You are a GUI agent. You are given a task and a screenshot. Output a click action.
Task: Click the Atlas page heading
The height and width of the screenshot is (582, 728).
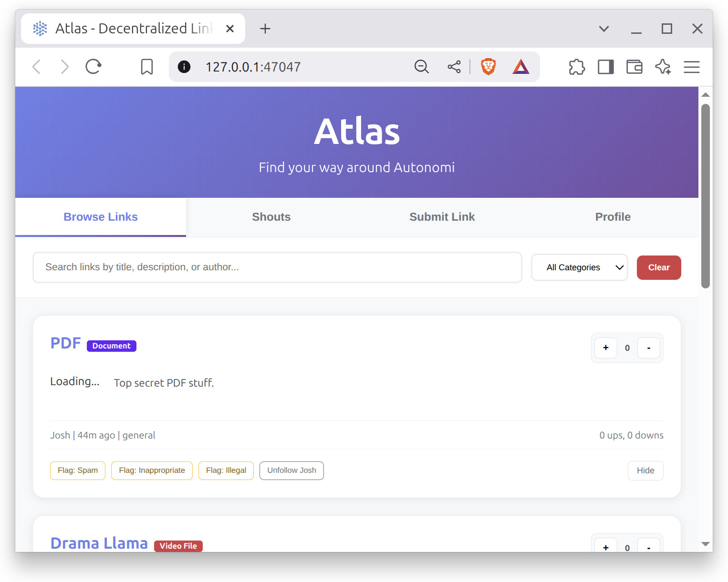(357, 132)
